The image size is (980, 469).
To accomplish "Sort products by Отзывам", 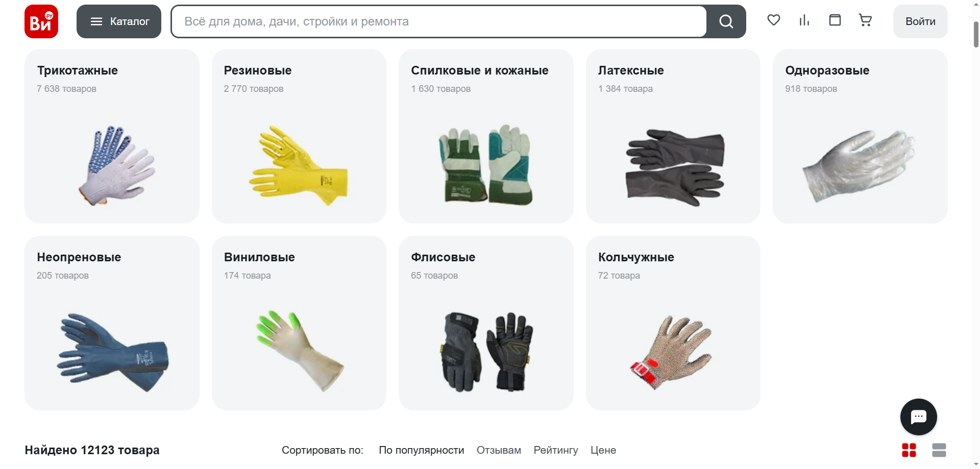I will (499, 450).
